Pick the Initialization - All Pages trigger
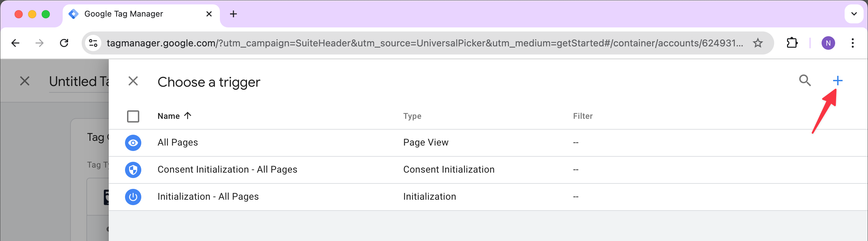 click(x=208, y=197)
